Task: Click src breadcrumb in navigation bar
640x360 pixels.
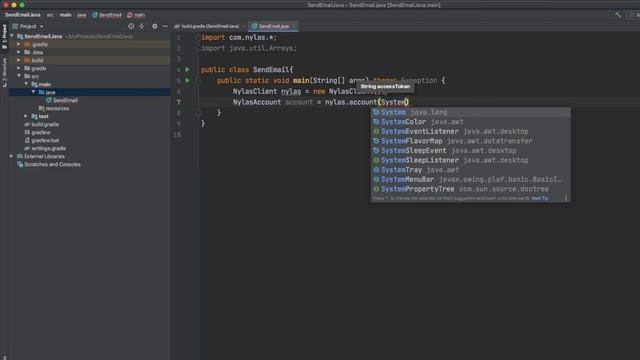Action: [x=50, y=15]
